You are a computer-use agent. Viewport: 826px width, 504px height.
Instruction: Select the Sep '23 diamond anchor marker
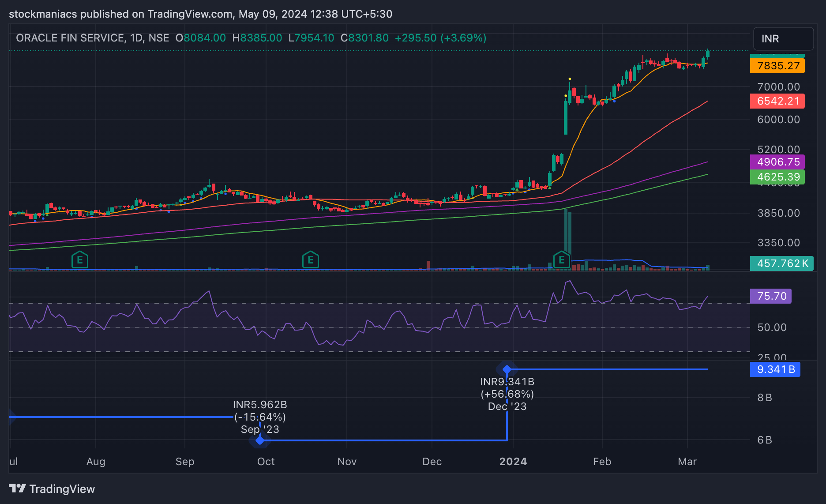[x=260, y=440]
